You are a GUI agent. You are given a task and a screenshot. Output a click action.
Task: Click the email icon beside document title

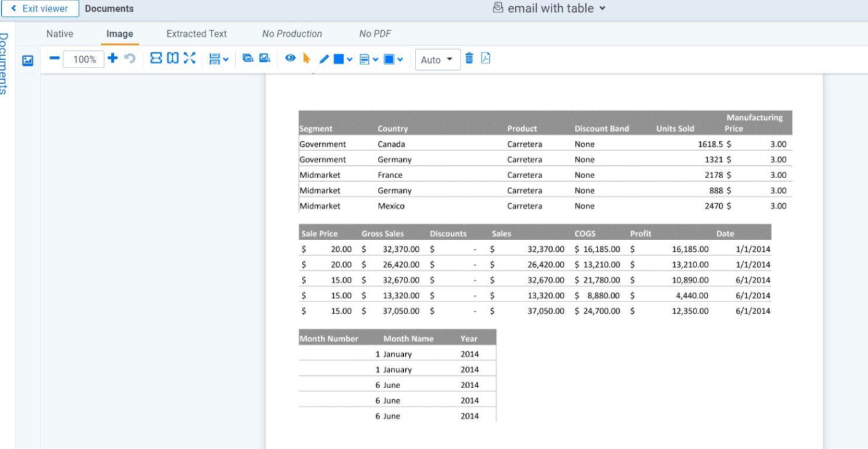pyautogui.click(x=499, y=8)
